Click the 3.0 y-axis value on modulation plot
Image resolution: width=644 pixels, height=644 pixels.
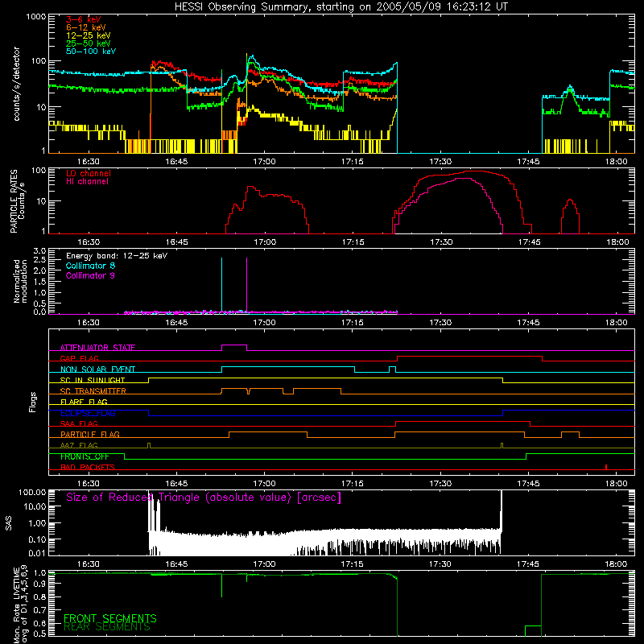[x=39, y=251]
